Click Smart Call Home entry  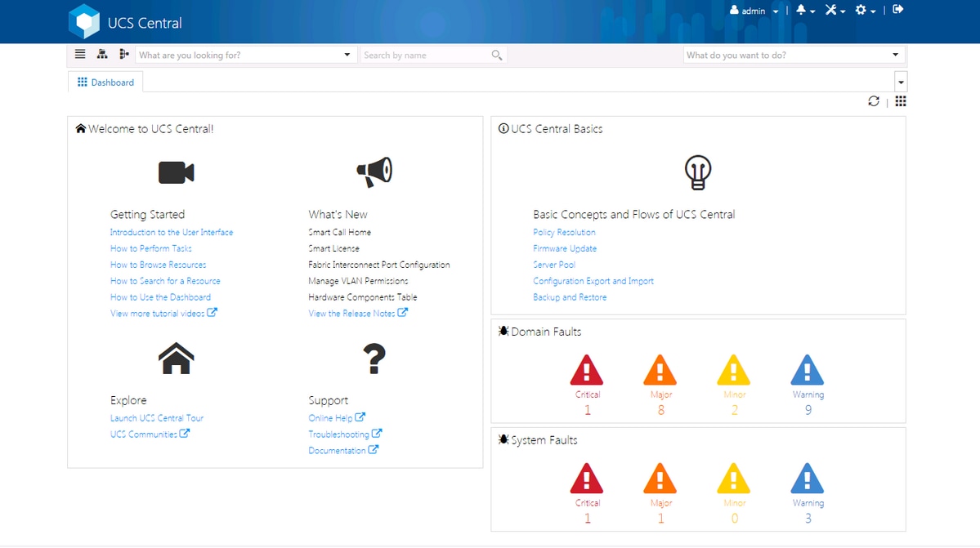click(339, 232)
